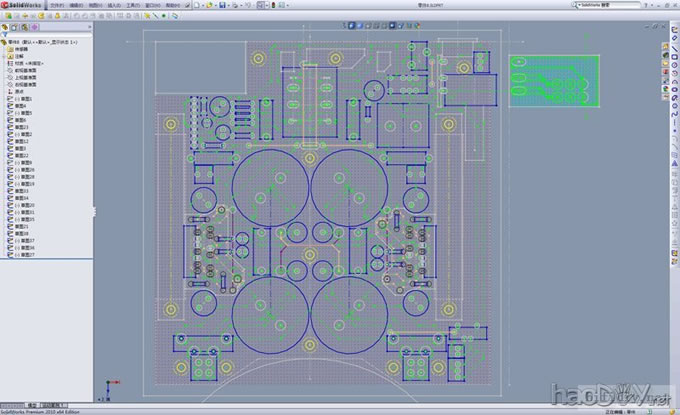Select the FeatureManager design tree tab

(x=5, y=27)
